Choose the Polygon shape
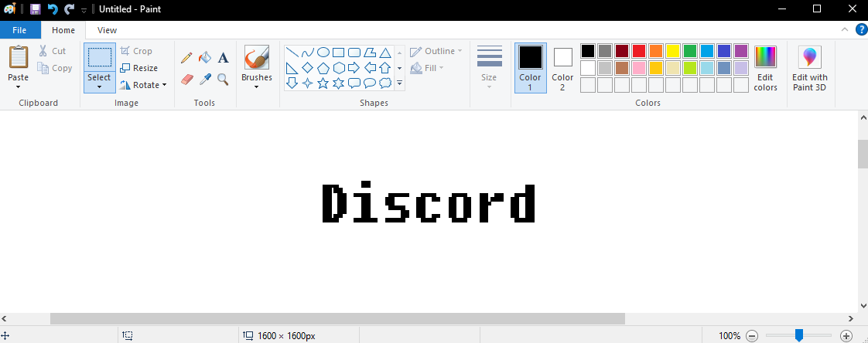The image size is (868, 343). point(370,53)
